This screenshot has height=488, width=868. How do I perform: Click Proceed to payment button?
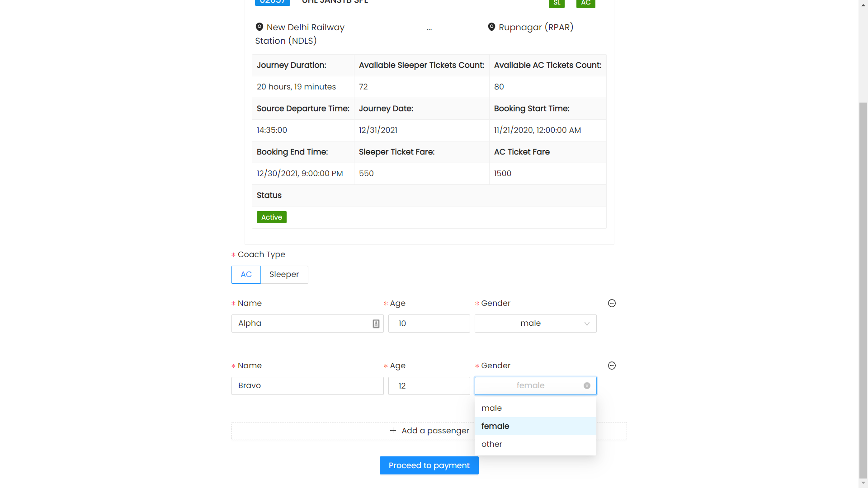click(x=429, y=465)
